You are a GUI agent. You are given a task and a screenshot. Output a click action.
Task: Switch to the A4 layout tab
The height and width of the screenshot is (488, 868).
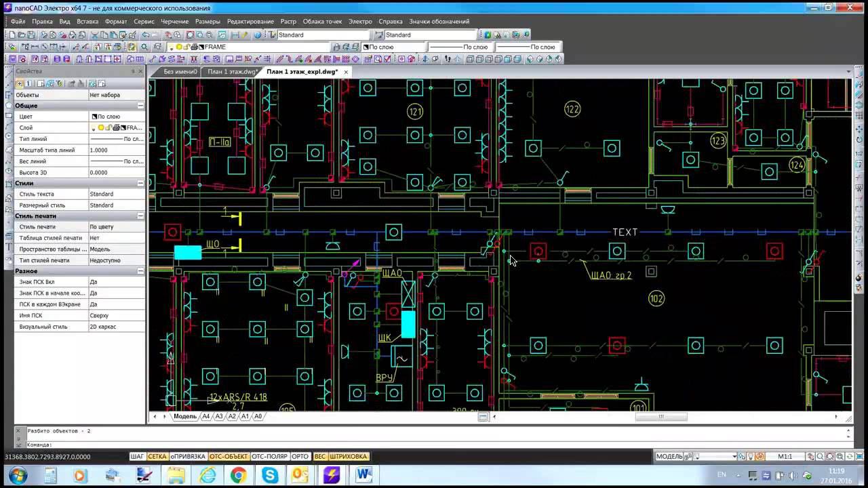click(x=205, y=417)
